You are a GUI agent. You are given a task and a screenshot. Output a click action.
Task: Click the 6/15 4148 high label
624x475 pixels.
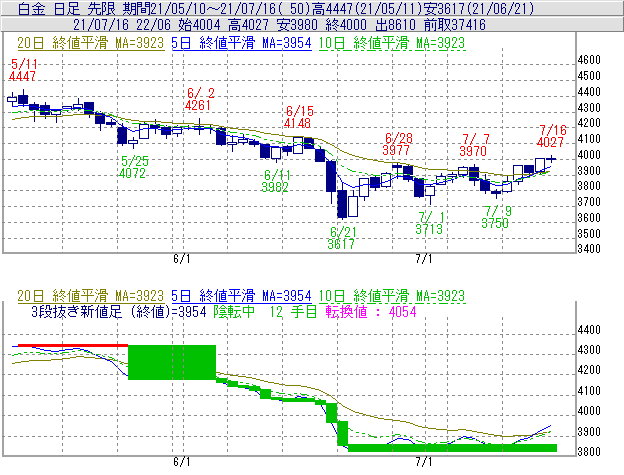pos(298,117)
